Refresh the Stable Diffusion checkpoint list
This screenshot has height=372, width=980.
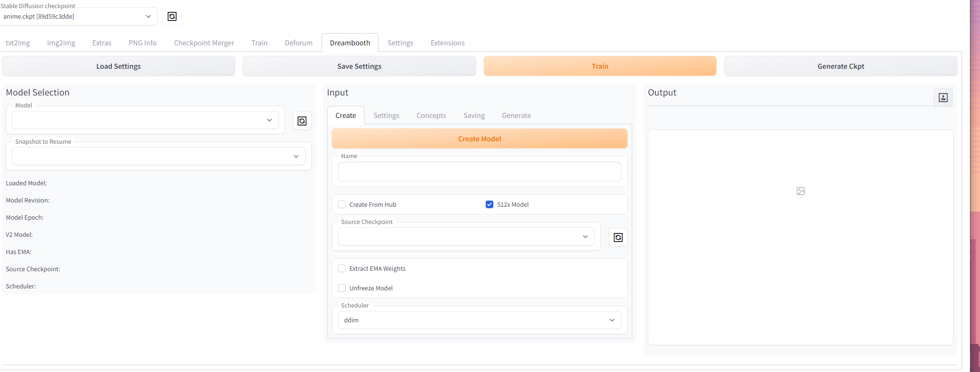pyautogui.click(x=172, y=17)
